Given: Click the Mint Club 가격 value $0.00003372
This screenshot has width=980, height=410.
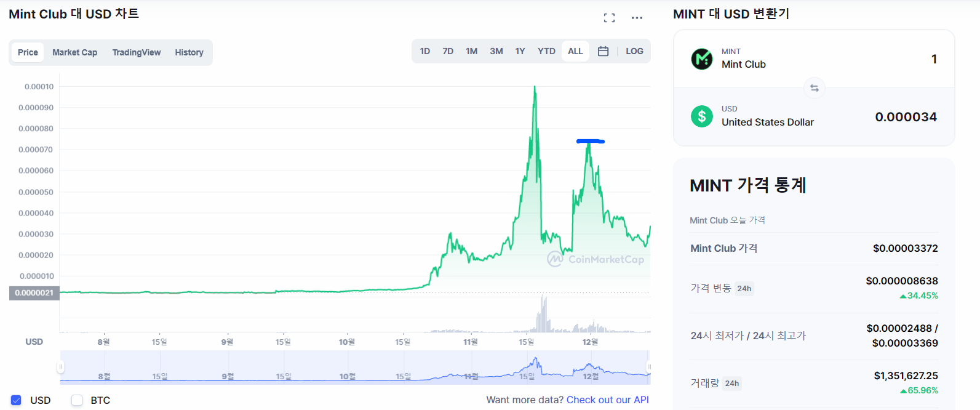Looking at the screenshot, I should 905,248.
